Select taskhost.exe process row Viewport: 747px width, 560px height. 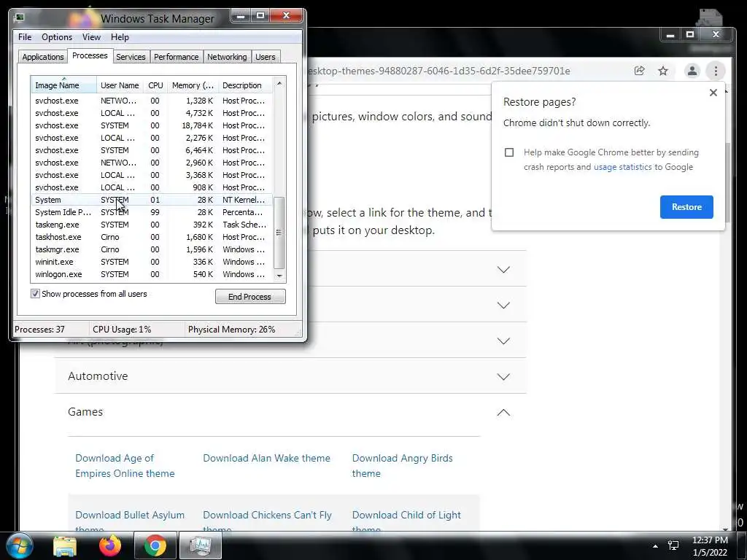tap(152, 237)
